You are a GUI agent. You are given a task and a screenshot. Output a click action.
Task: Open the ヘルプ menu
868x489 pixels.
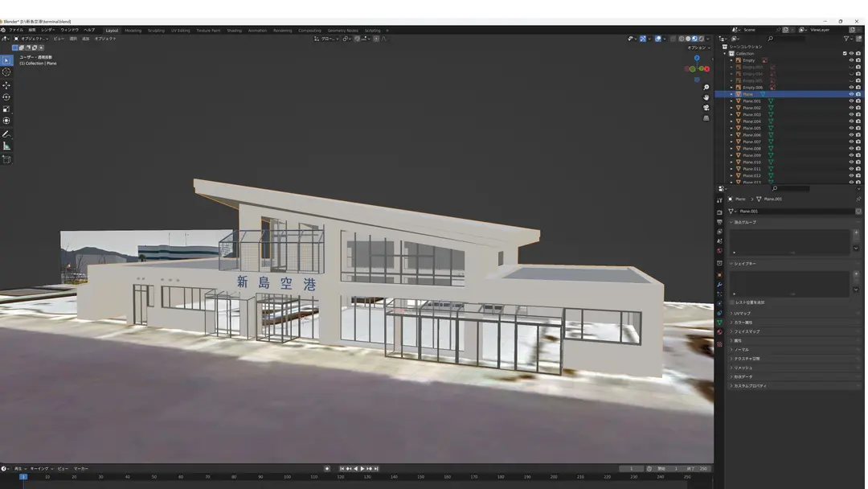89,30
